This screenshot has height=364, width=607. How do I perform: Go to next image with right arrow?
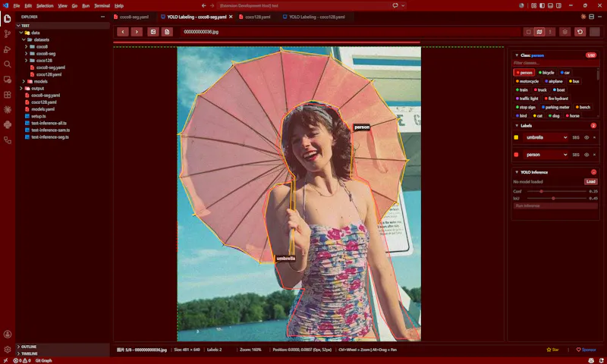click(x=137, y=32)
